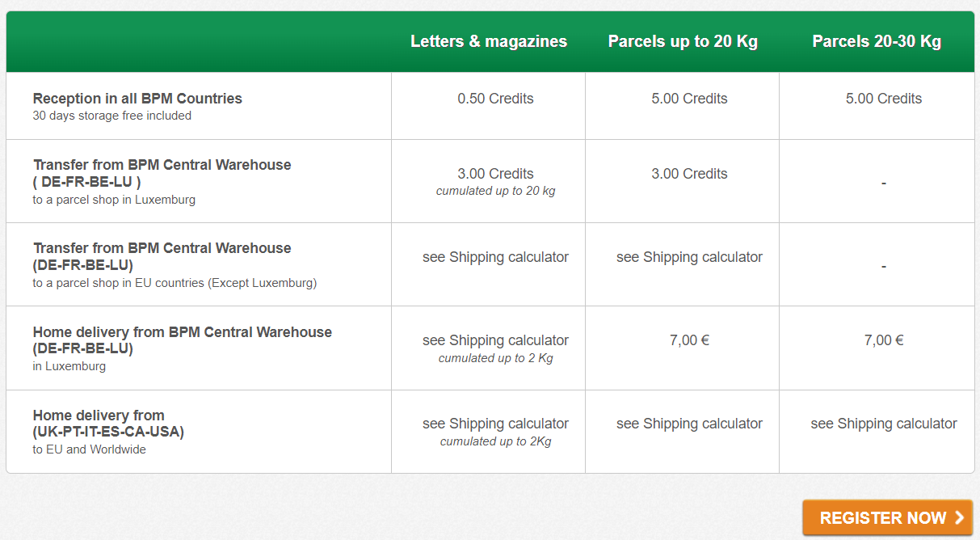Select the Letters & magazines column header

coord(489,41)
